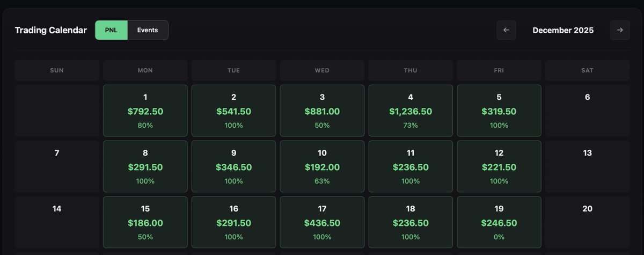644x255 pixels.
Task: Click the December 2025 month label
Action: [x=563, y=30]
